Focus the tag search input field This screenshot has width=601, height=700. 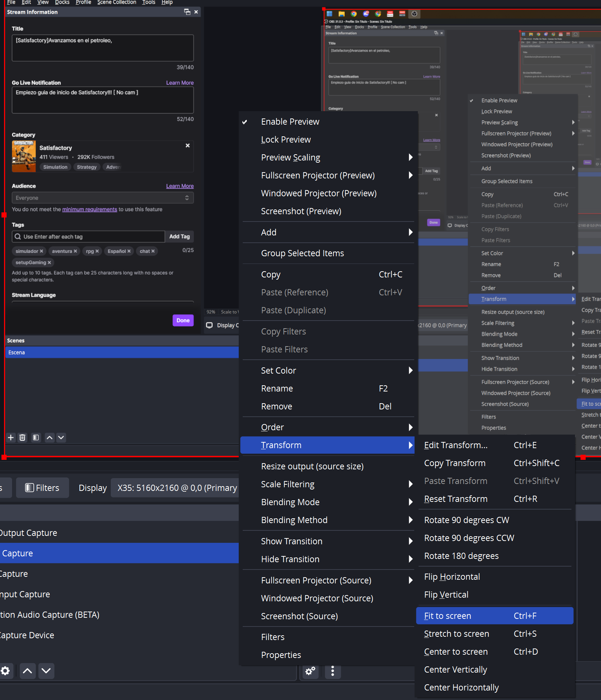tap(88, 237)
